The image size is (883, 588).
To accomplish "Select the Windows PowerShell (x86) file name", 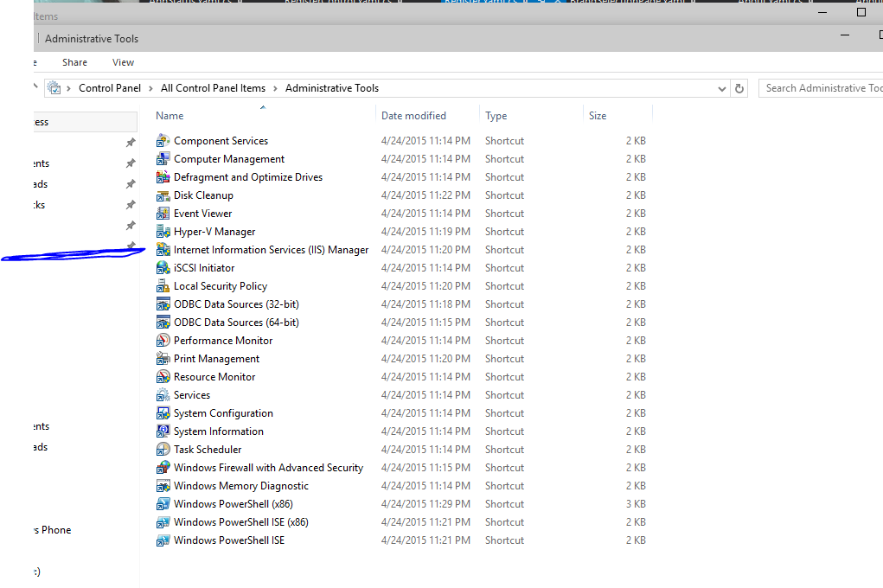I will [234, 504].
